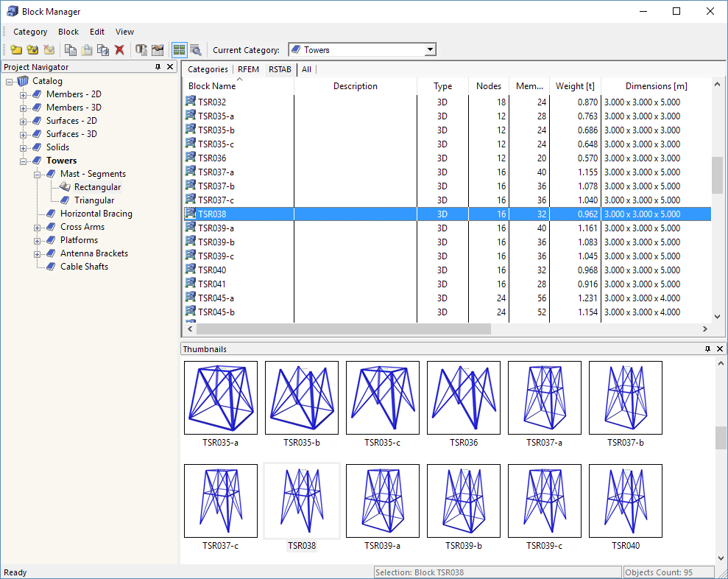Toggle auto-hide pin on Thumbnails panel
728x579 pixels.
pos(707,349)
